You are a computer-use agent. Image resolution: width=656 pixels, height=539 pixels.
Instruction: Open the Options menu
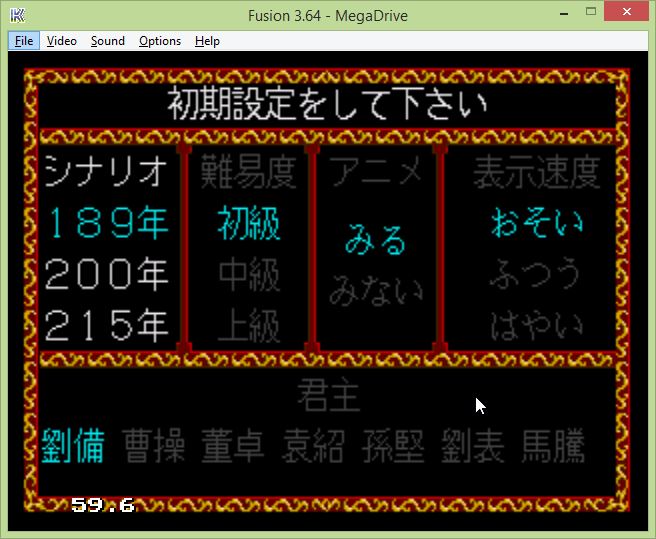pos(160,41)
